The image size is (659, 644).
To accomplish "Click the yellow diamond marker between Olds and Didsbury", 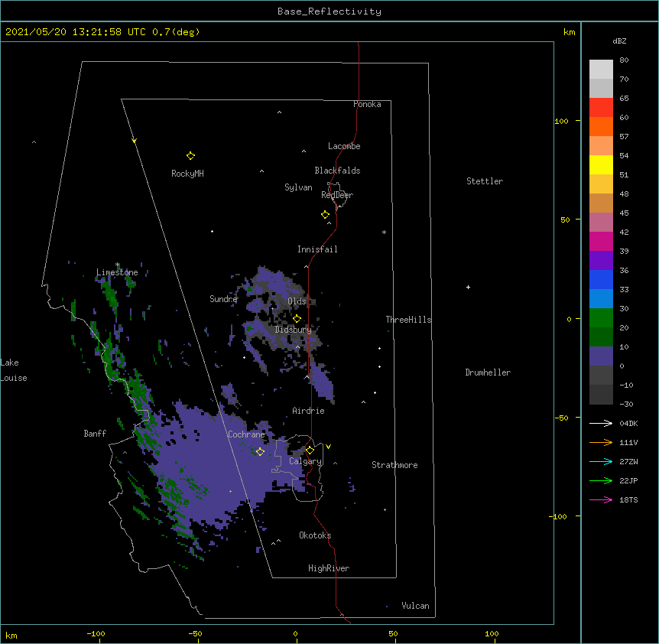I will [297, 319].
